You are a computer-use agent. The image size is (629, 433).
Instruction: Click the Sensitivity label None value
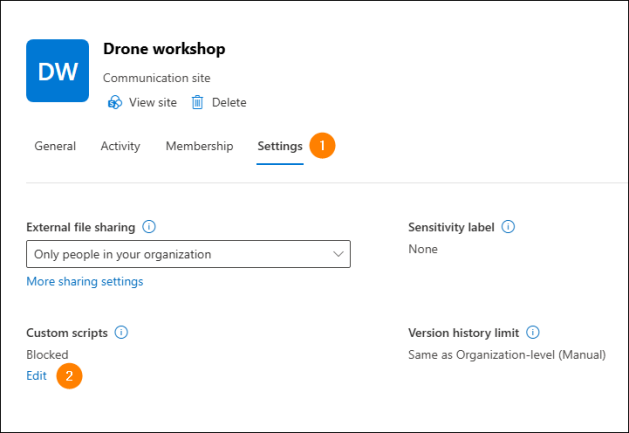(423, 249)
